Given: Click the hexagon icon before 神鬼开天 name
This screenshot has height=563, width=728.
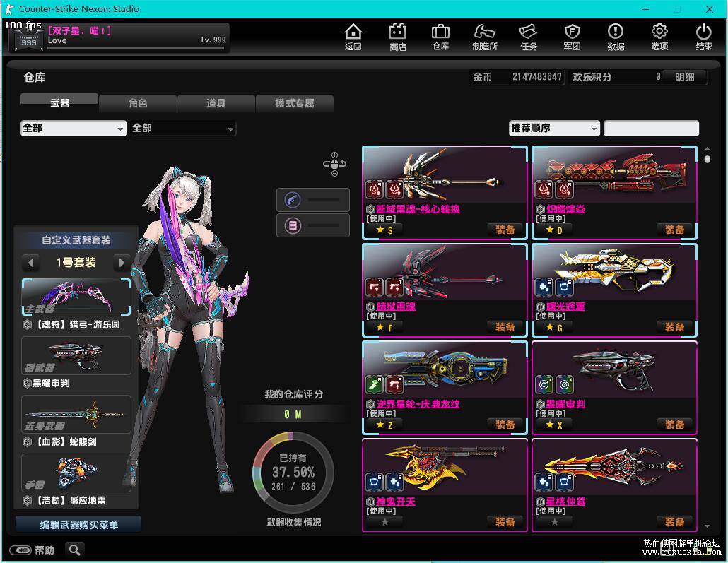Looking at the screenshot, I should coord(370,502).
